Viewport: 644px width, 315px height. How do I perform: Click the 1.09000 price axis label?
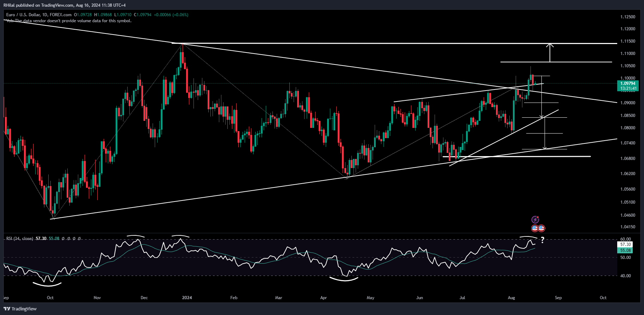coord(628,103)
